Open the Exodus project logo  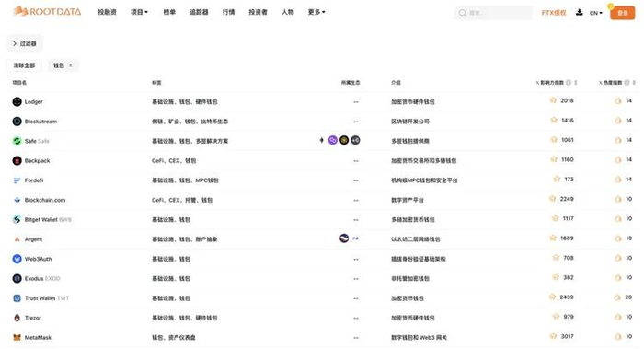[x=17, y=279]
